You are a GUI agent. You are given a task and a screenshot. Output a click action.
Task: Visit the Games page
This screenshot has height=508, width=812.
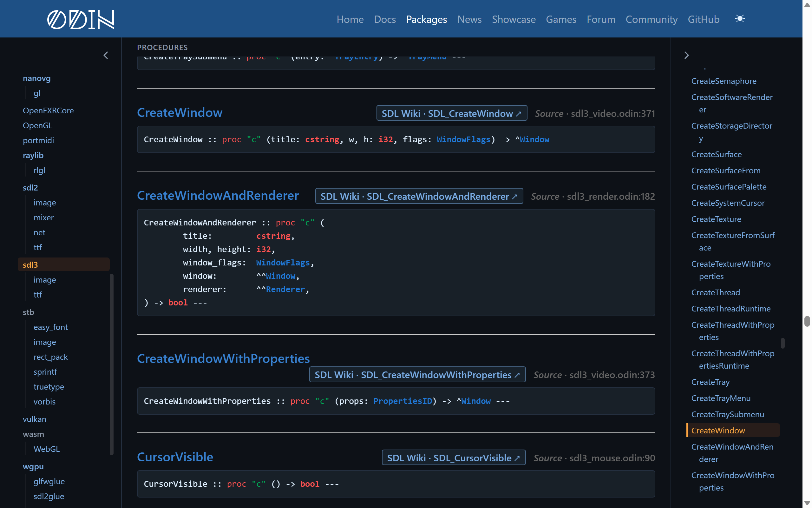pyautogui.click(x=561, y=19)
